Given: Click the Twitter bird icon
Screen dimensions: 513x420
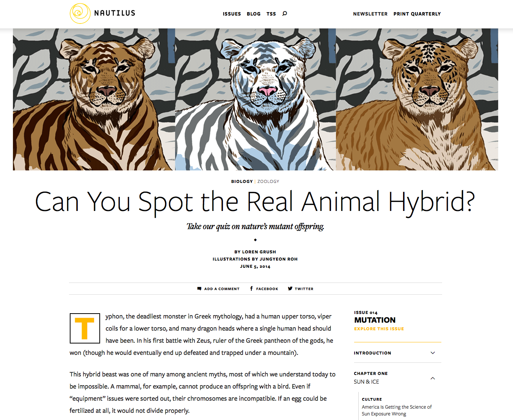Looking at the screenshot, I should click(x=290, y=289).
